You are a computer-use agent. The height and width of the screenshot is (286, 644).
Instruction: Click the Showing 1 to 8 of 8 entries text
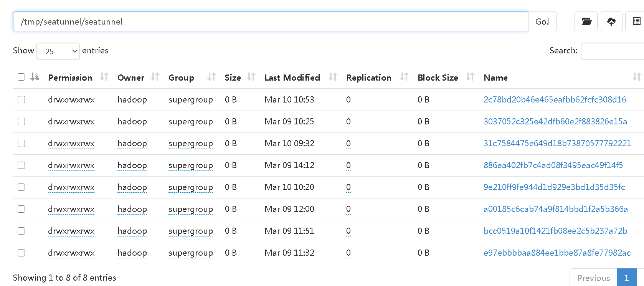(x=64, y=278)
